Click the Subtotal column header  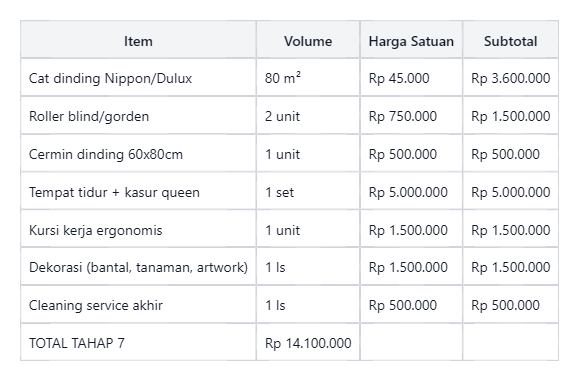510,40
